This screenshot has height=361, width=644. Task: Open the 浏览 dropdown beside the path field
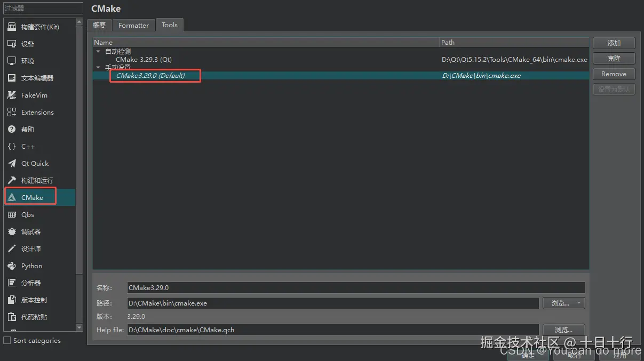click(x=564, y=303)
